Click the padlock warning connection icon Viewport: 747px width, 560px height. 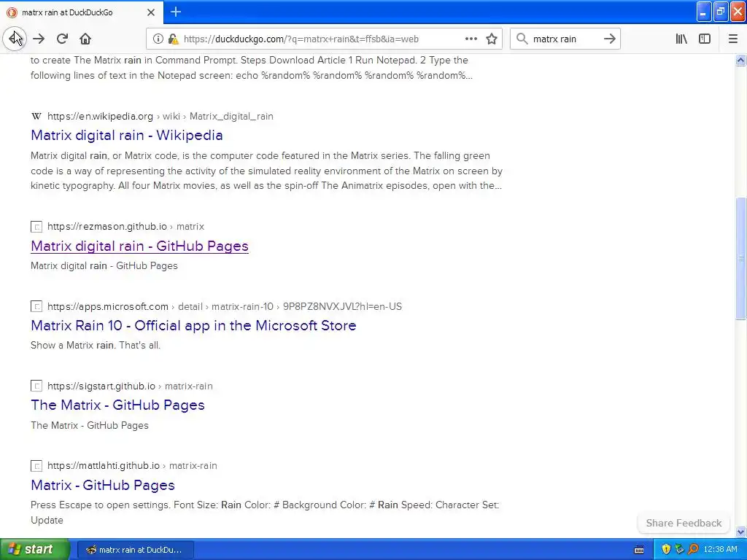174,39
